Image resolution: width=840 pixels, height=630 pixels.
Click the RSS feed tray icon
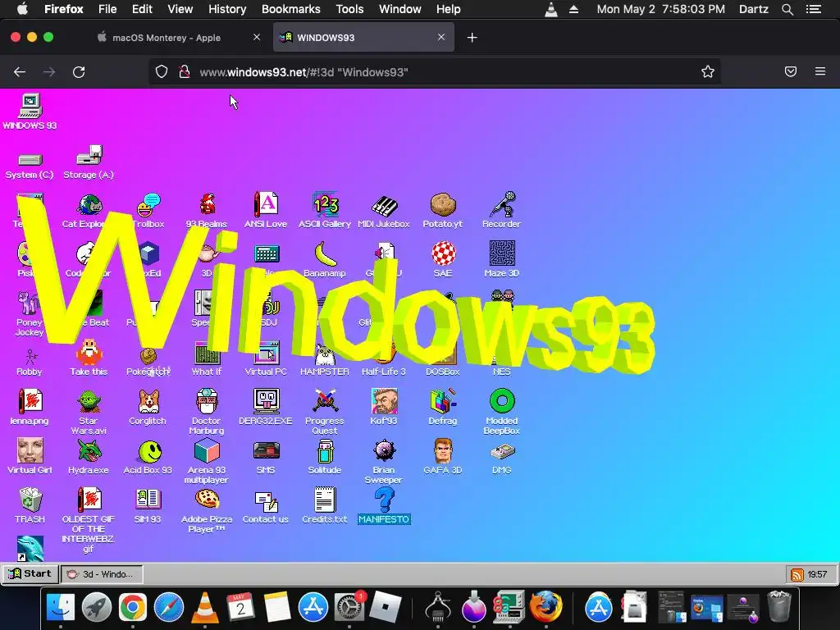coord(797,575)
